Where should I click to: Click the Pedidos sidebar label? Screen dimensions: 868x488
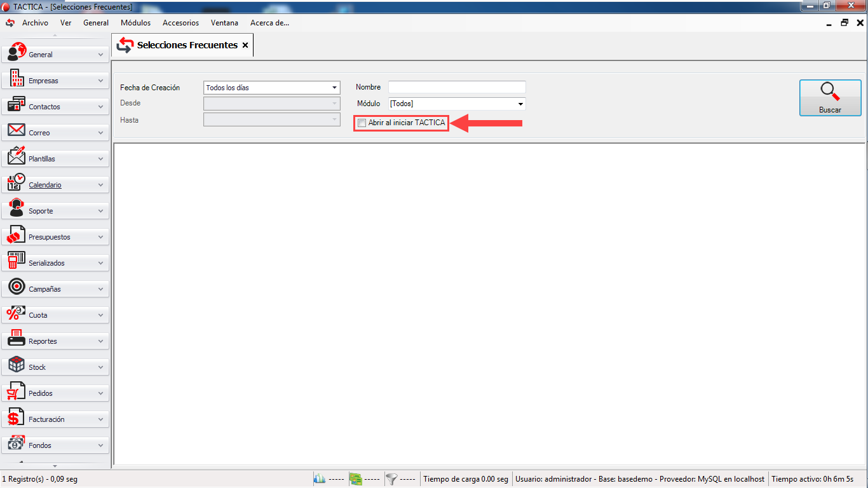tap(41, 393)
